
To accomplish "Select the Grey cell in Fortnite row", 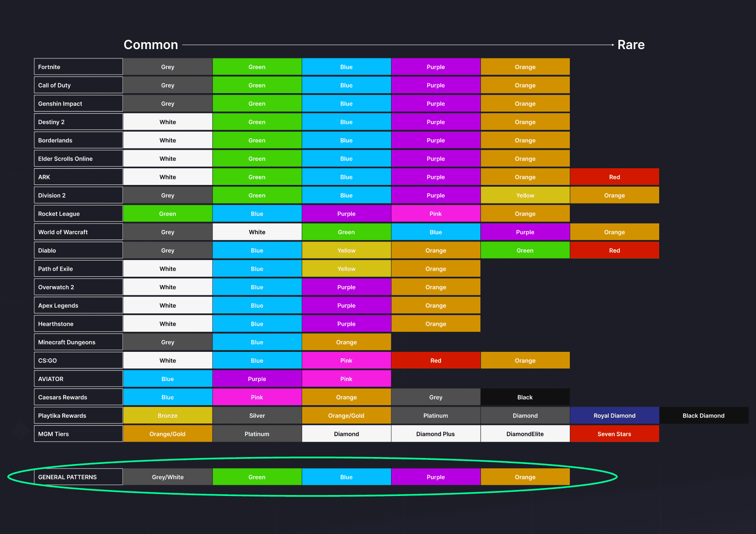I will point(168,67).
